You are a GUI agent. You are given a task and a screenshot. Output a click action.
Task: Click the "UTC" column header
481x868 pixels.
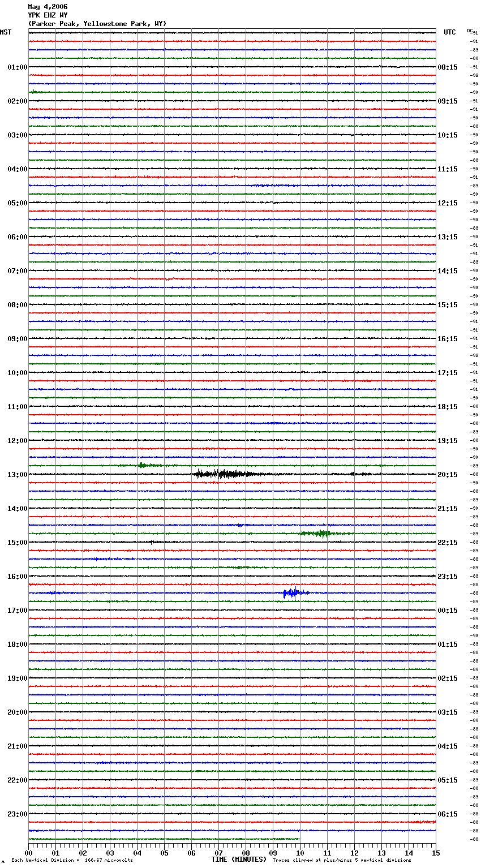pos(450,32)
